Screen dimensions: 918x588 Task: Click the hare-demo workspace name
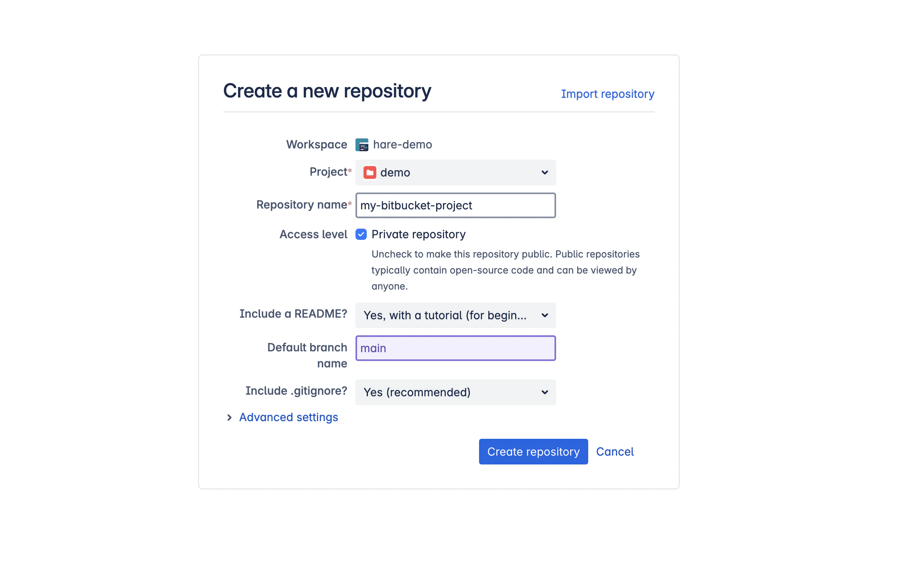coord(402,145)
